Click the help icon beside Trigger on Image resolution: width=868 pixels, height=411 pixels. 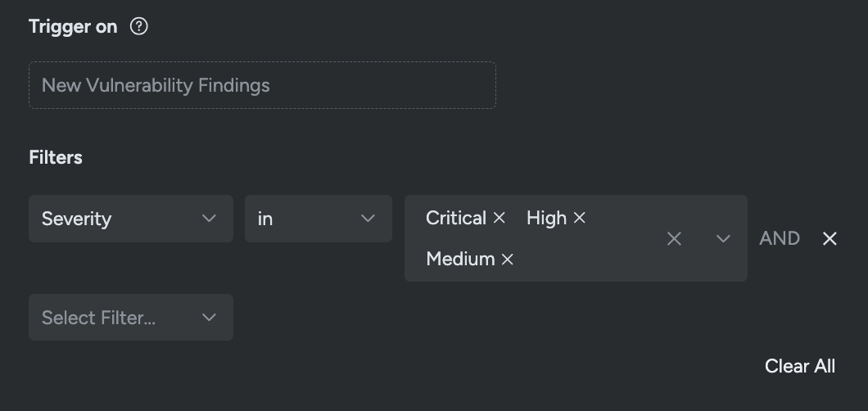pos(139,26)
